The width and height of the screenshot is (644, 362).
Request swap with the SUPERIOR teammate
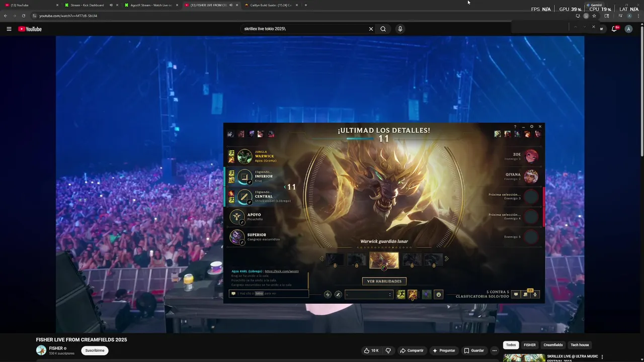[x=242, y=242]
